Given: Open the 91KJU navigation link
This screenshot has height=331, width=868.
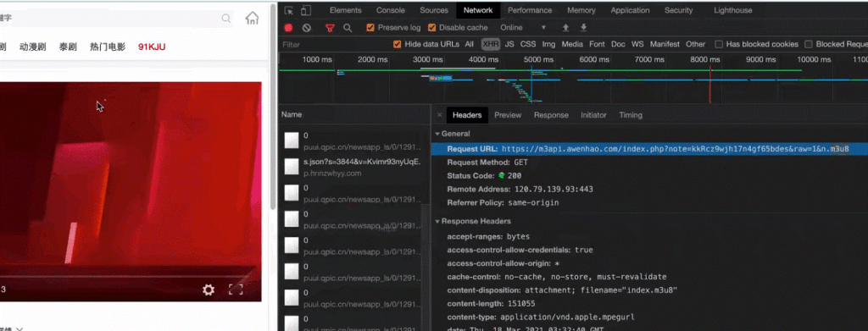Looking at the screenshot, I should click(152, 47).
